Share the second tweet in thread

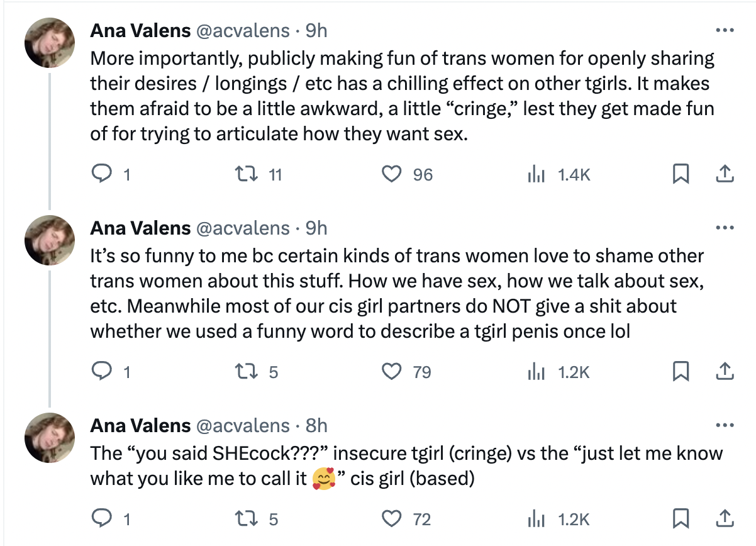725,372
